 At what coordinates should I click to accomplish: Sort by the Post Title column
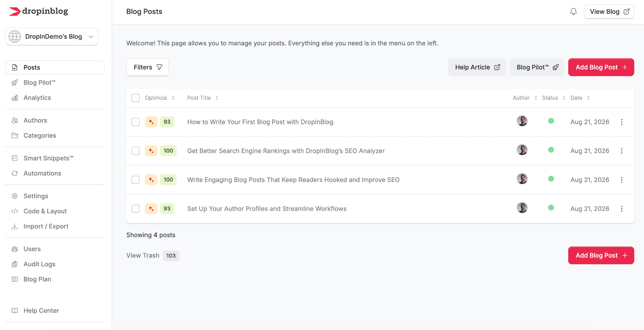203,98
